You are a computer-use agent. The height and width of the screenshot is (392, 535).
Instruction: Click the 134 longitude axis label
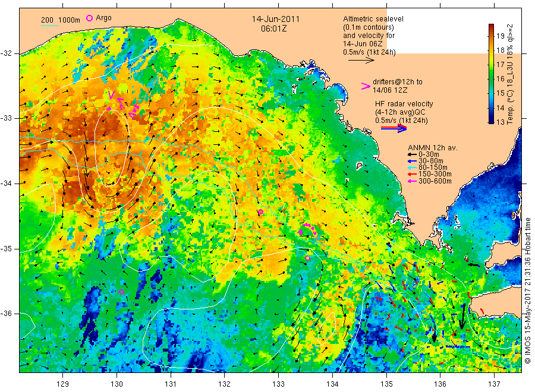(x=332, y=384)
